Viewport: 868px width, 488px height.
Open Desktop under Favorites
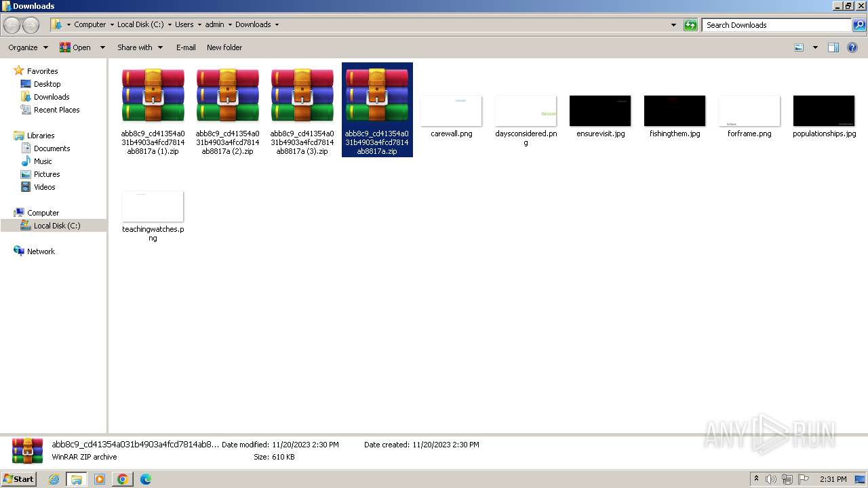click(47, 84)
